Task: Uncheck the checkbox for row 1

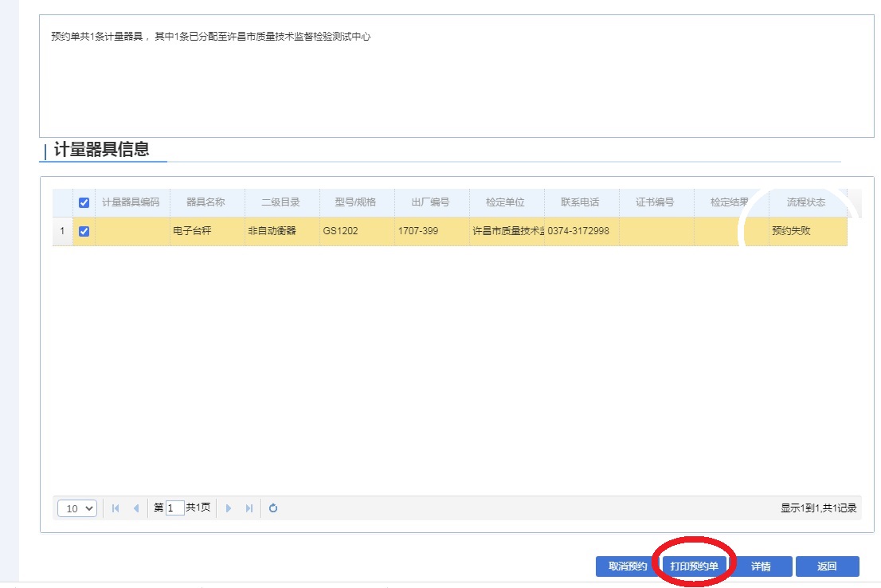Action: tap(84, 232)
